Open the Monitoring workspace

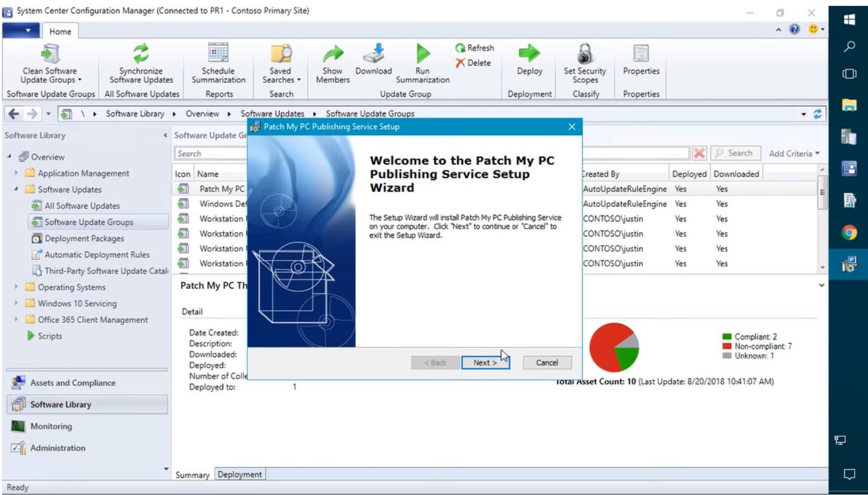coord(85,426)
